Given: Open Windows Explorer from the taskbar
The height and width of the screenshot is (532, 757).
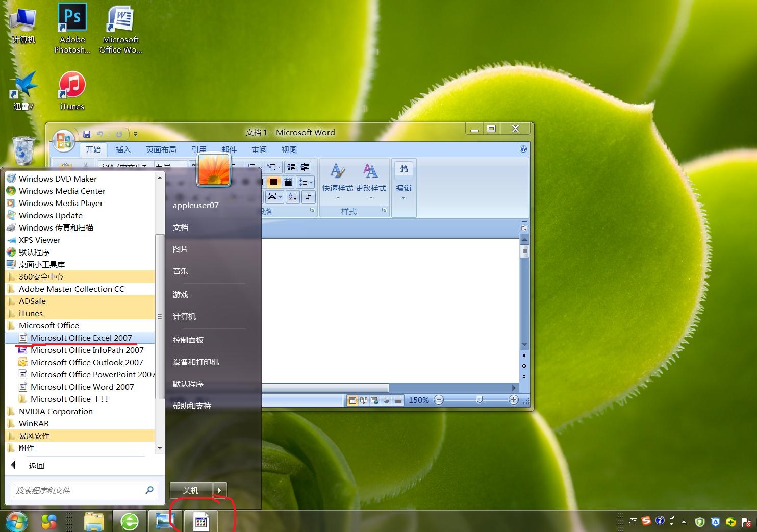Looking at the screenshot, I should click(94, 521).
